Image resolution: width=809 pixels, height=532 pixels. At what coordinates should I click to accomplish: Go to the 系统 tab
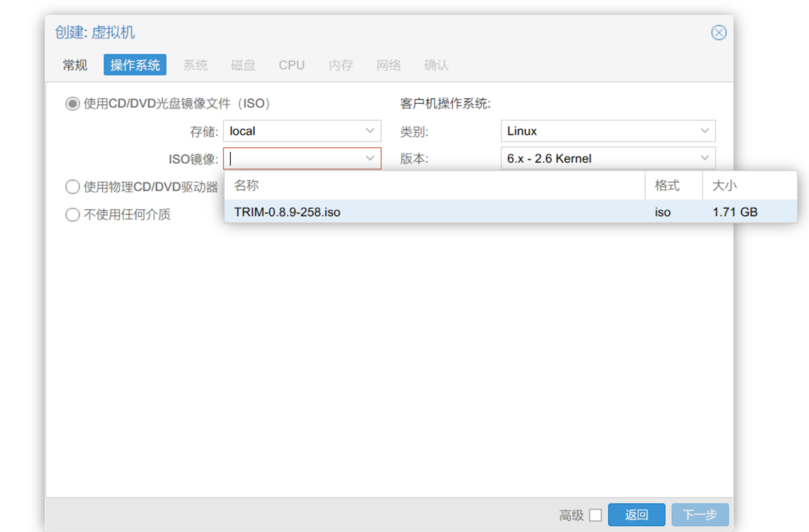pos(195,65)
